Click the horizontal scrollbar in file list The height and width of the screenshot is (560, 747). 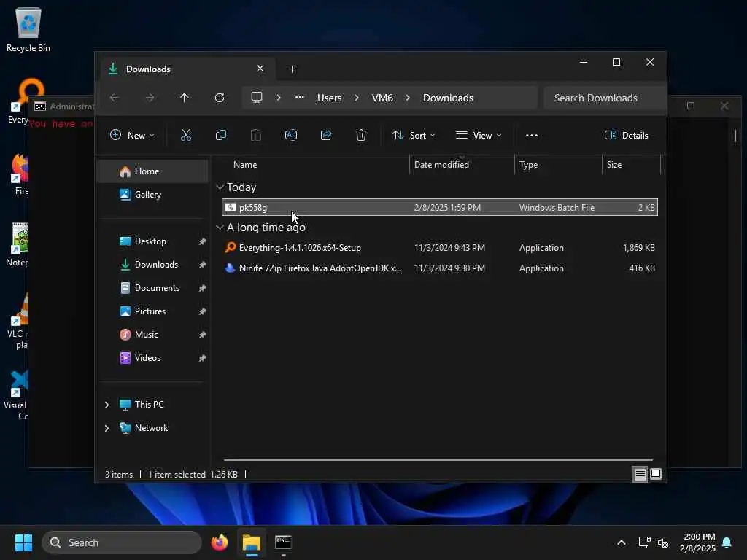(438, 460)
